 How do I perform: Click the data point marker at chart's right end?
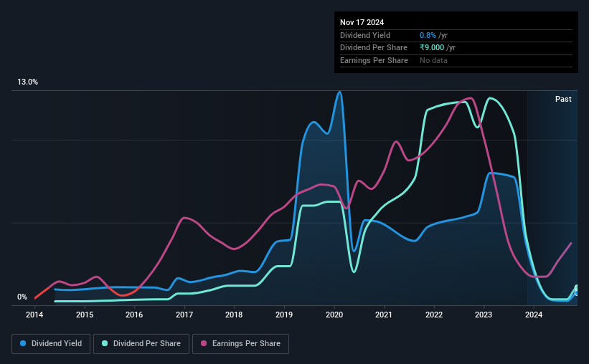[577, 290]
